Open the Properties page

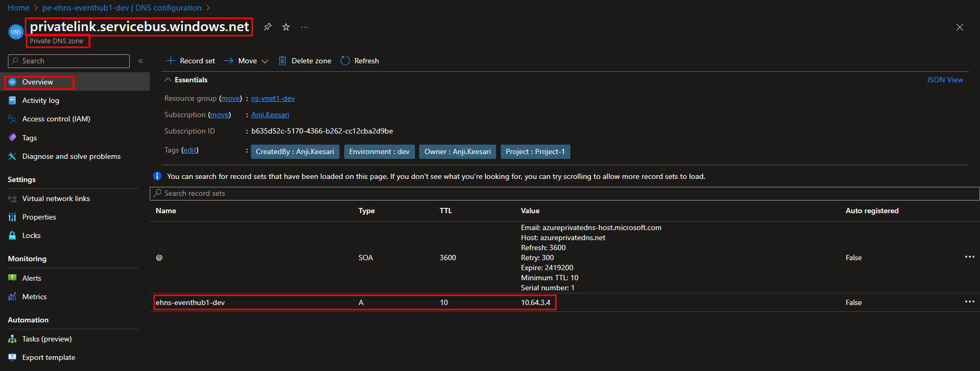(x=39, y=217)
